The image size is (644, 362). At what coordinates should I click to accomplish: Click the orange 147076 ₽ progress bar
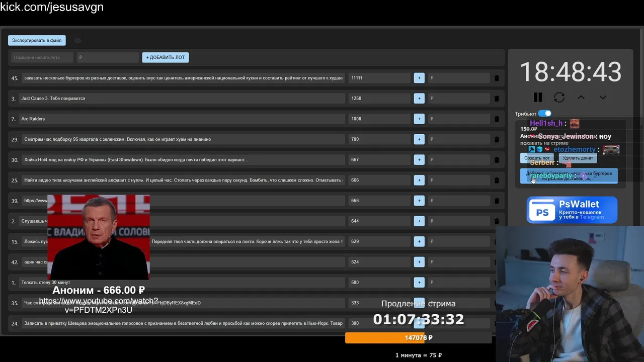[419, 338]
